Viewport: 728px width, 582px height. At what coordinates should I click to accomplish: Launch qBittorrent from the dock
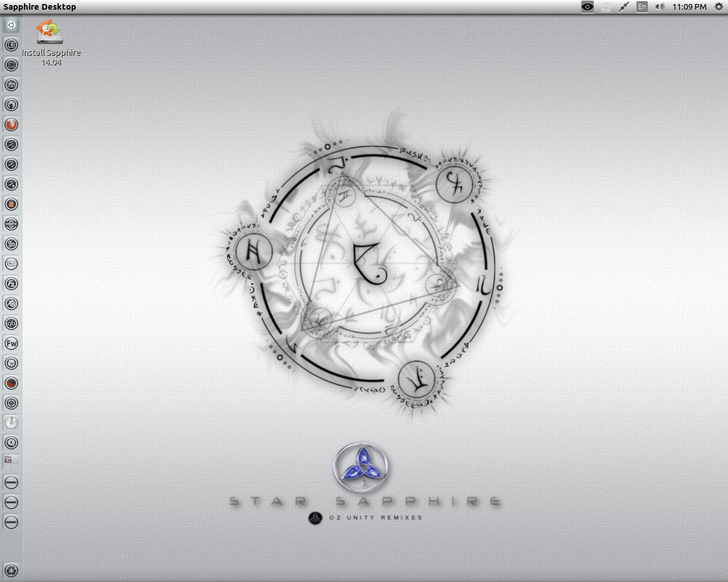[11, 323]
